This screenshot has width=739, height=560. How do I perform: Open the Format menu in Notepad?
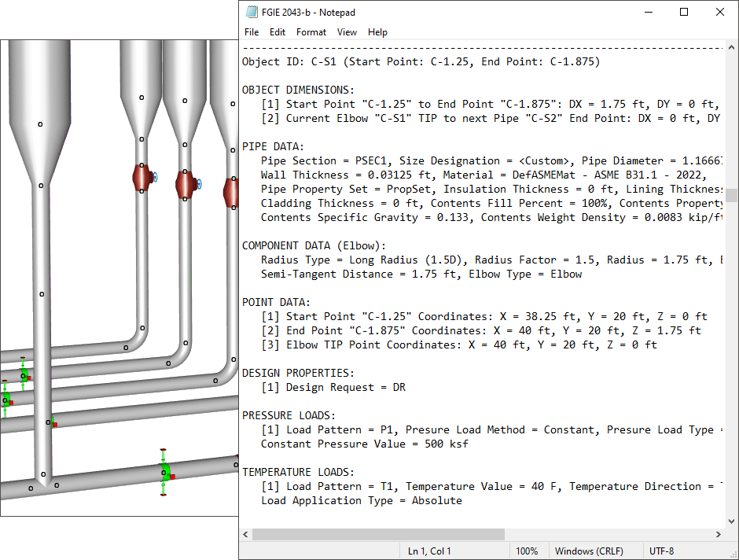311,32
